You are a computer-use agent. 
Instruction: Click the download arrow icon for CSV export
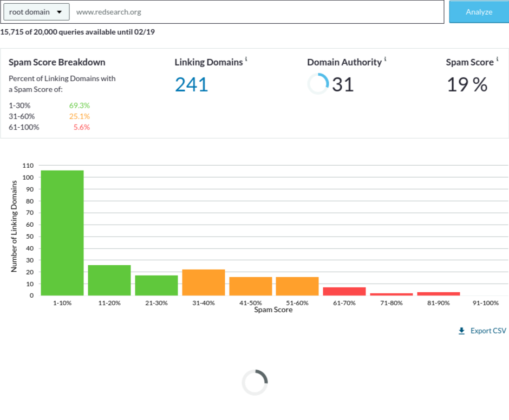pyautogui.click(x=461, y=331)
